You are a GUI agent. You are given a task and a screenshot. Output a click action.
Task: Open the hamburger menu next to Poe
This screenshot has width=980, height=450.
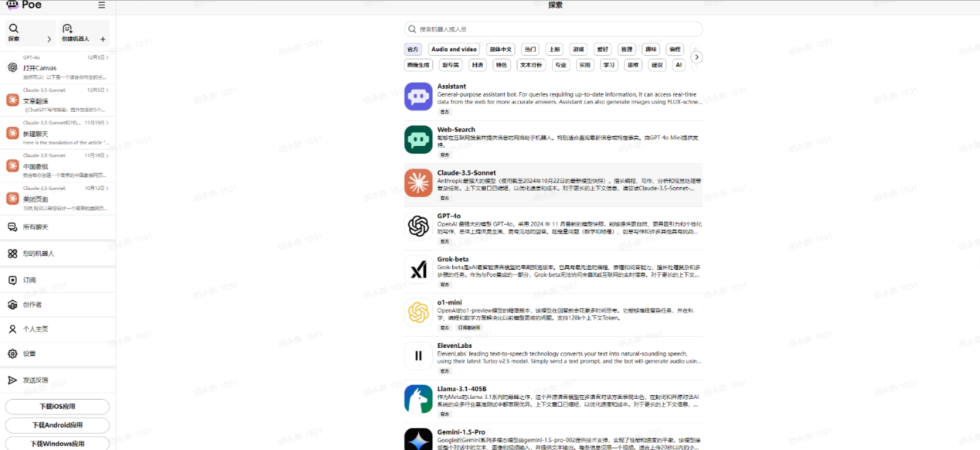pyautogui.click(x=101, y=5)
